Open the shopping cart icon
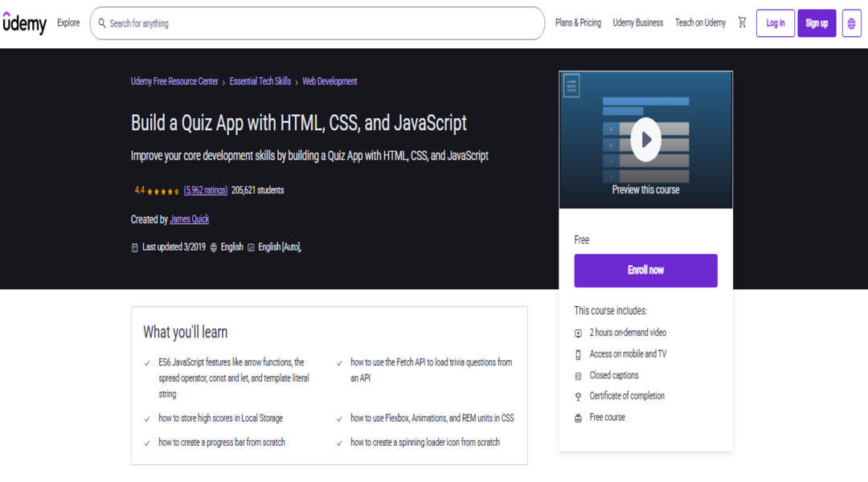The image size is (868, 482). pyautogui.click(x=742, y=22)
